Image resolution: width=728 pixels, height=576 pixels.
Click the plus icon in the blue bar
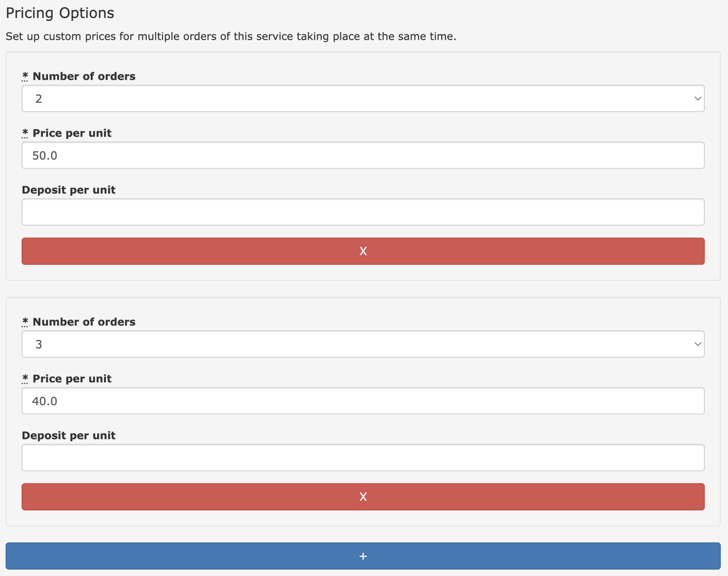(363, 556)
